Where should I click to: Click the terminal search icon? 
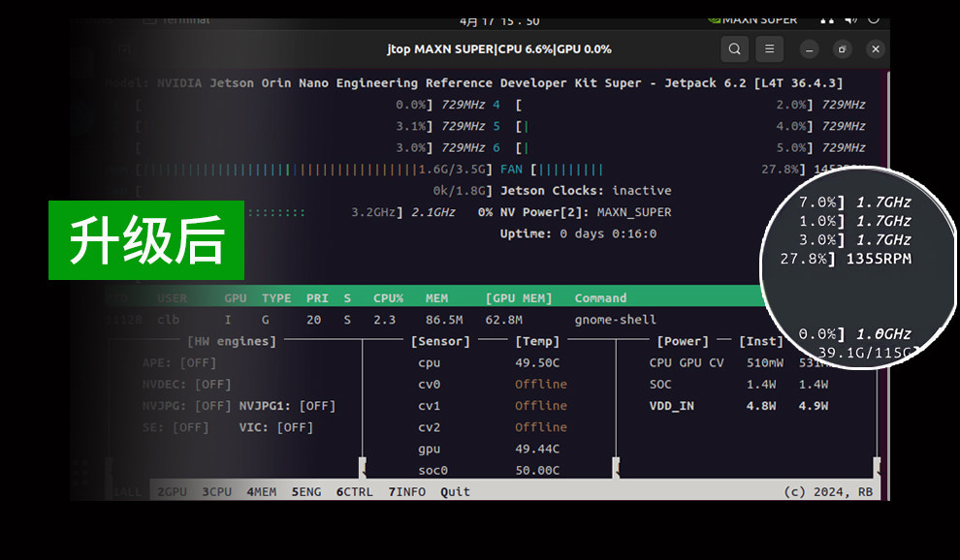[x=734, y=49]
